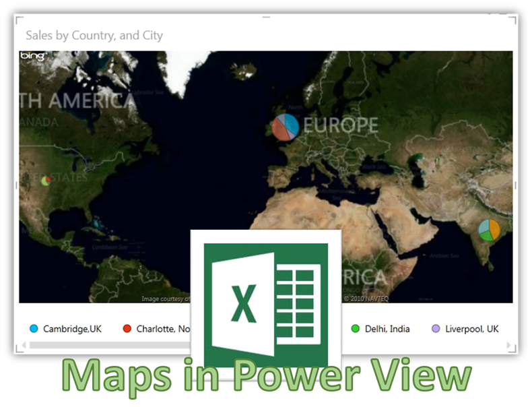Click the Liverpool, UK legend label

tap(471, 329)
